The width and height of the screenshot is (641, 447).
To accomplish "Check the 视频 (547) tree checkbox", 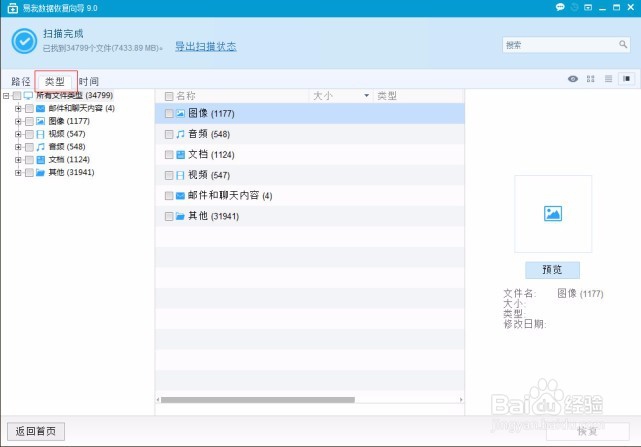I will click(x=29, y=134).
